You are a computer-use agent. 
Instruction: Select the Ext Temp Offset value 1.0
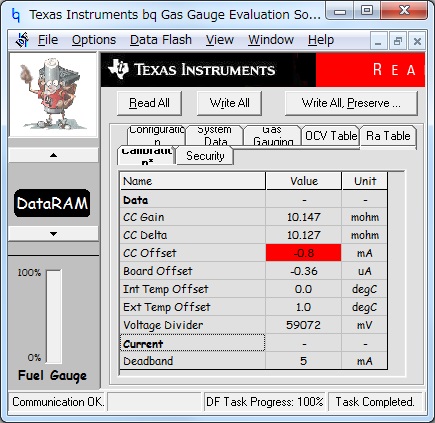click(x=304, y=307)
